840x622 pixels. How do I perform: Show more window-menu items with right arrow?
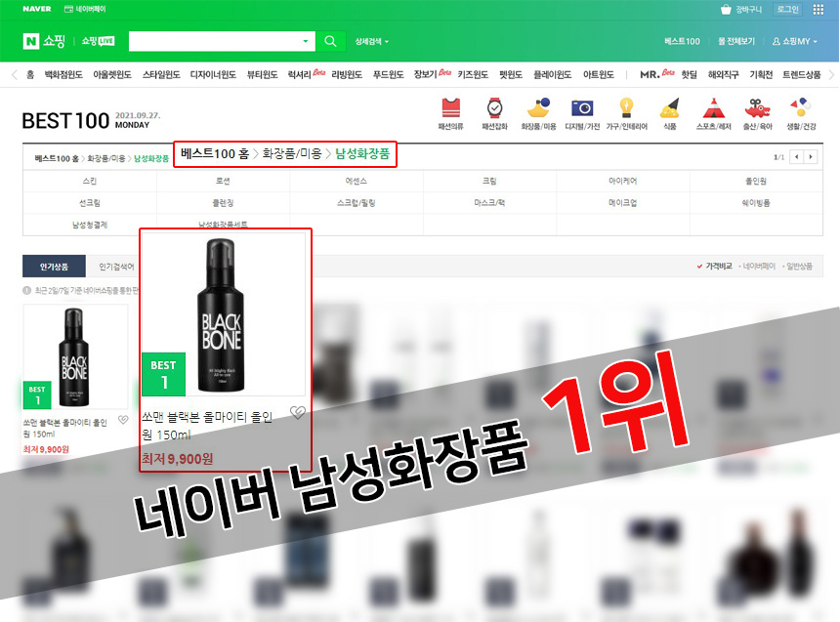[x=831, y=75]
